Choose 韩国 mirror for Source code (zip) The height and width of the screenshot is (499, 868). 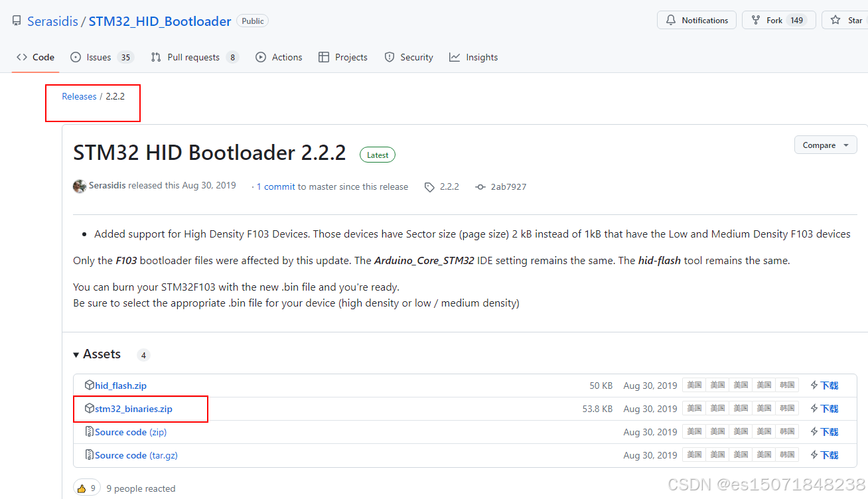[787, 432]
